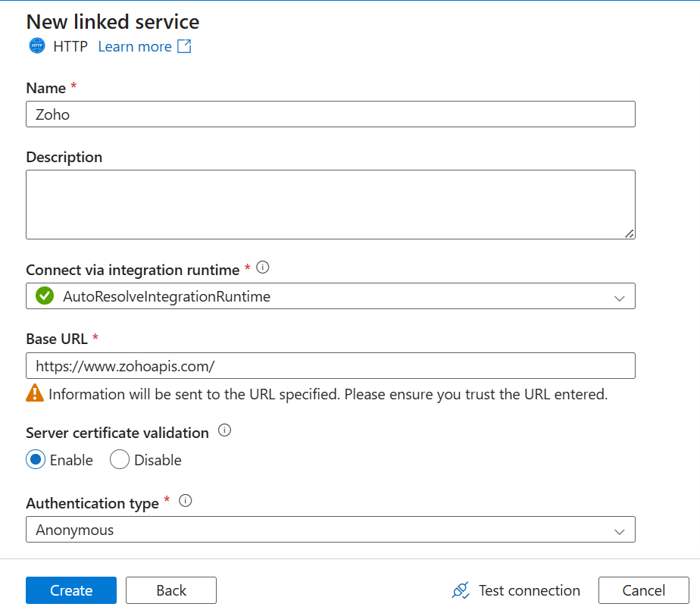Select the Enable radio button
The width and height of the screenshot is (700, 610).
[36, 460]
